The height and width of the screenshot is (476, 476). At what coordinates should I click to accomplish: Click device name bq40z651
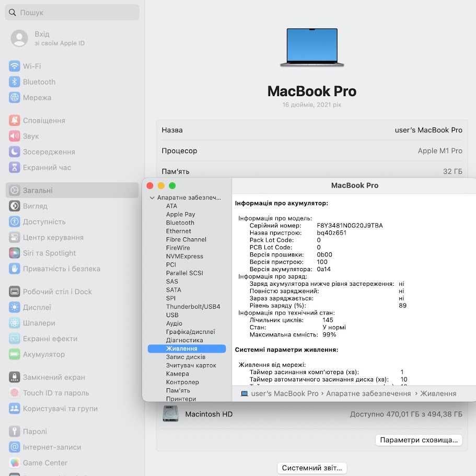coord(331,233)
